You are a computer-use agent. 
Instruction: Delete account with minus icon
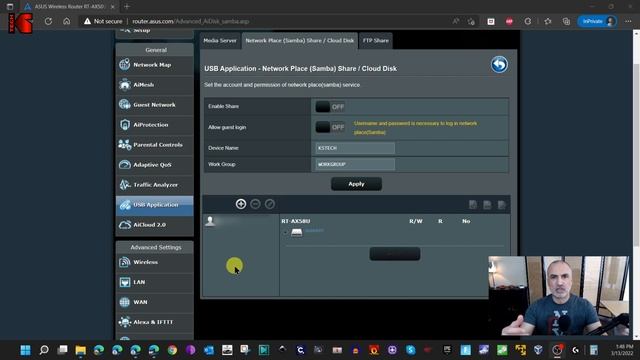(x=256, y=204)
